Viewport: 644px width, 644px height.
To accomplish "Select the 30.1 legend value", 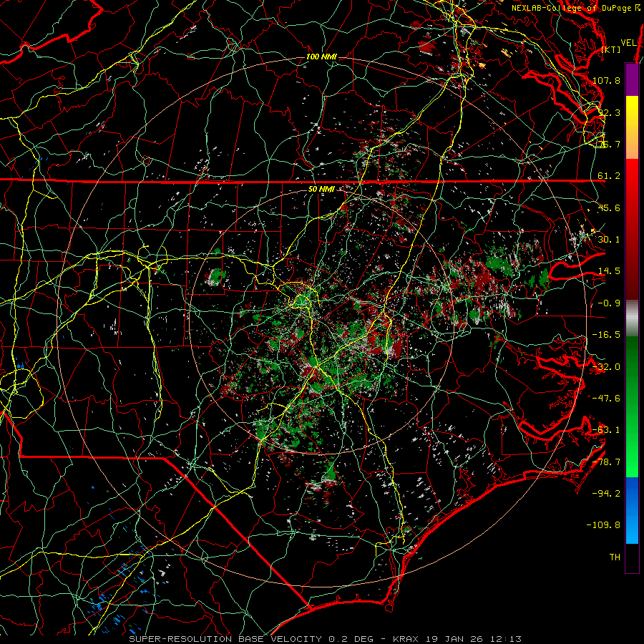I will [609, 240].
